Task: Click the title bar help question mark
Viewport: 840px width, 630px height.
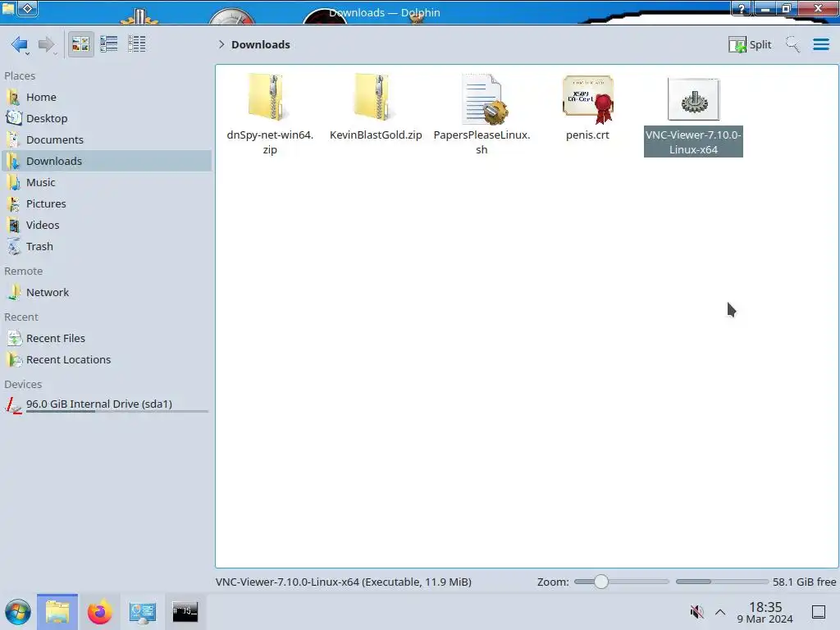Action: [x=742, y=8]
